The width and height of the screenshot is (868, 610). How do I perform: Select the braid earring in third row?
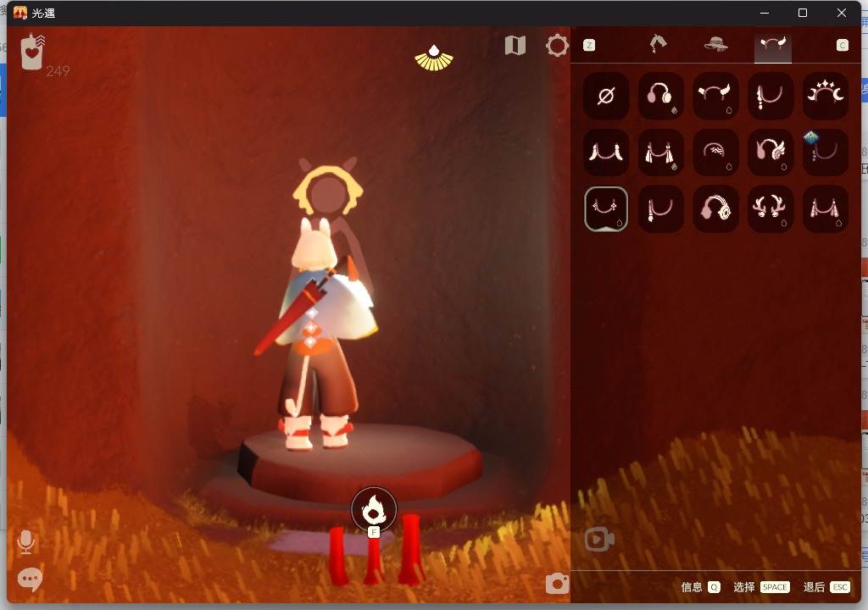point(659,208)
